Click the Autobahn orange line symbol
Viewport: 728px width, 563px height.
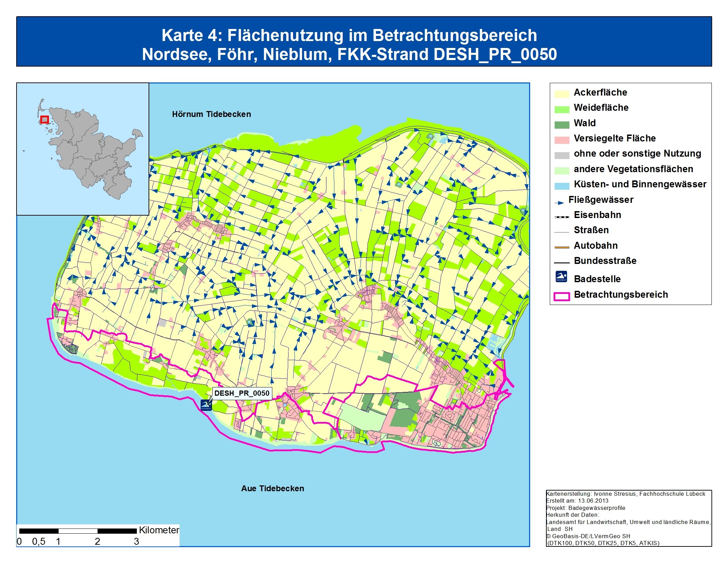pos(562,247)
